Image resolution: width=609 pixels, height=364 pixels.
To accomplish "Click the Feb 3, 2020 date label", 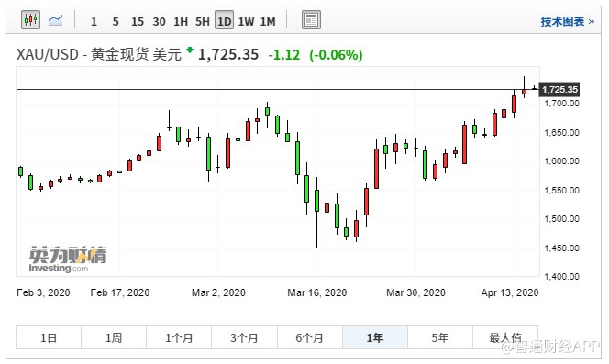I will coord(43,292).
